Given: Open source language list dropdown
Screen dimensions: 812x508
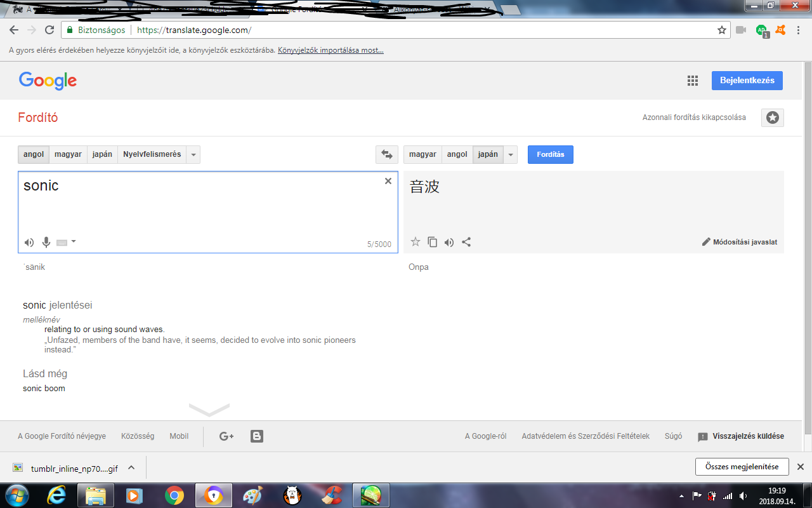Looking at the screenshot, I should click(193, 154).
